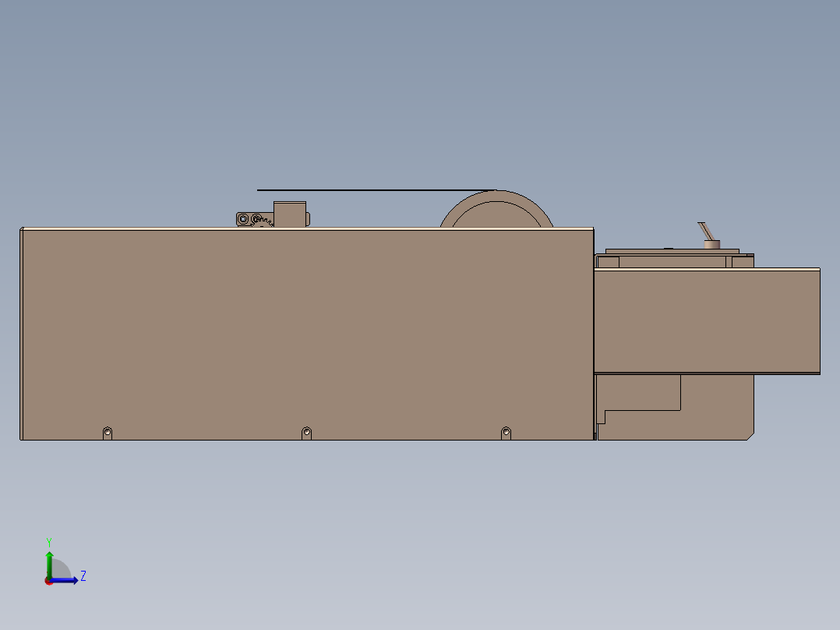Screen dimensions: 840x630
Task: Select the right bottom mounting hole
Action: (506, 432)
